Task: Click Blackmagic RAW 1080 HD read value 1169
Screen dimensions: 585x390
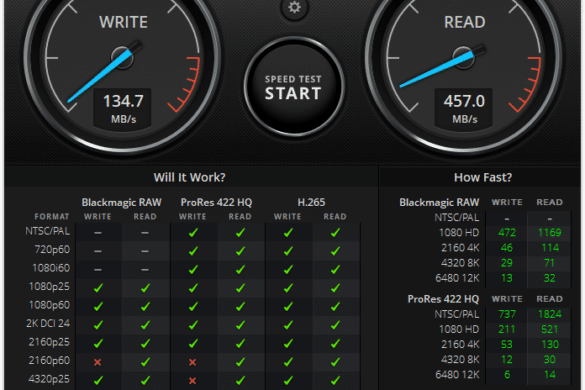Action: point(550,233)
